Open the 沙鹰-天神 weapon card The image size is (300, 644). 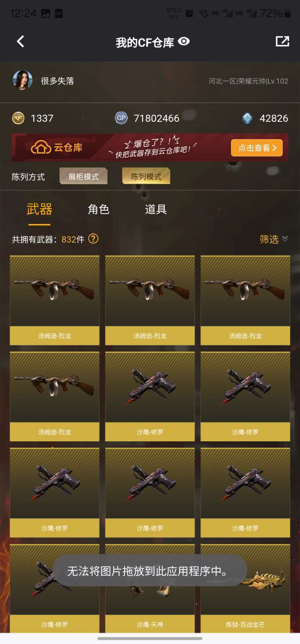click(150, 588)
